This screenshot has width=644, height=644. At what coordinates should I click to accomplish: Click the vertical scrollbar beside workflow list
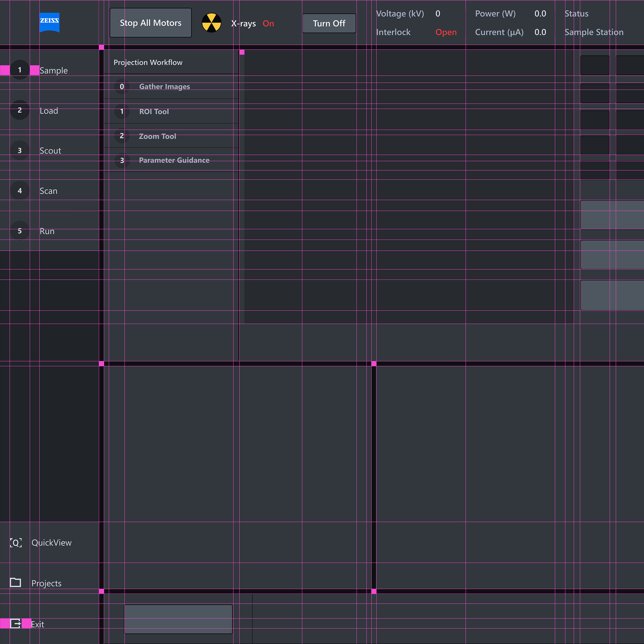[x=242, y=187]
